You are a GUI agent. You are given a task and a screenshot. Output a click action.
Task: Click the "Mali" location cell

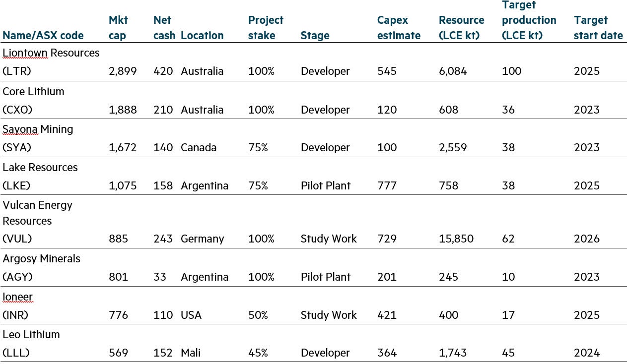(x=191, y=353)
